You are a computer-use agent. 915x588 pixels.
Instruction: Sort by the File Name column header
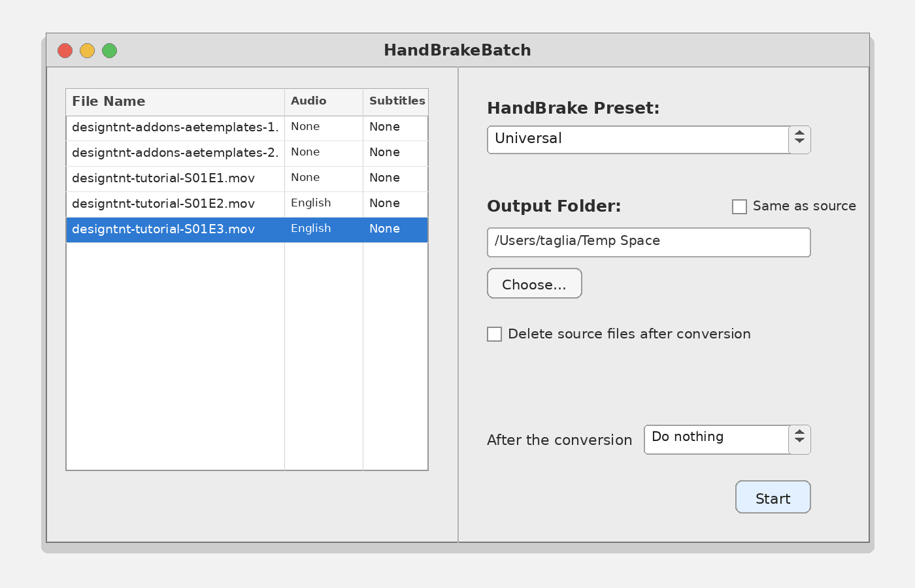point(175,102)
